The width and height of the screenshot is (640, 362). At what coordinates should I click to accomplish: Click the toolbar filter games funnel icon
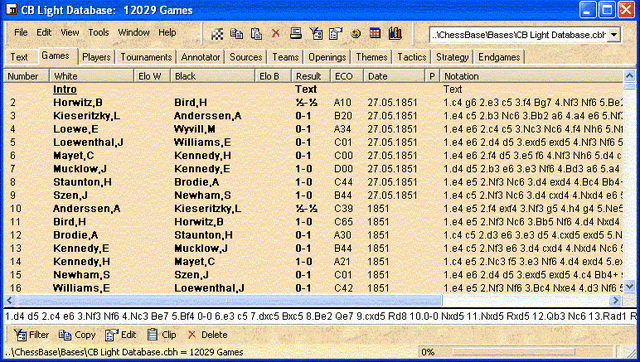click(x=316, y=34)
